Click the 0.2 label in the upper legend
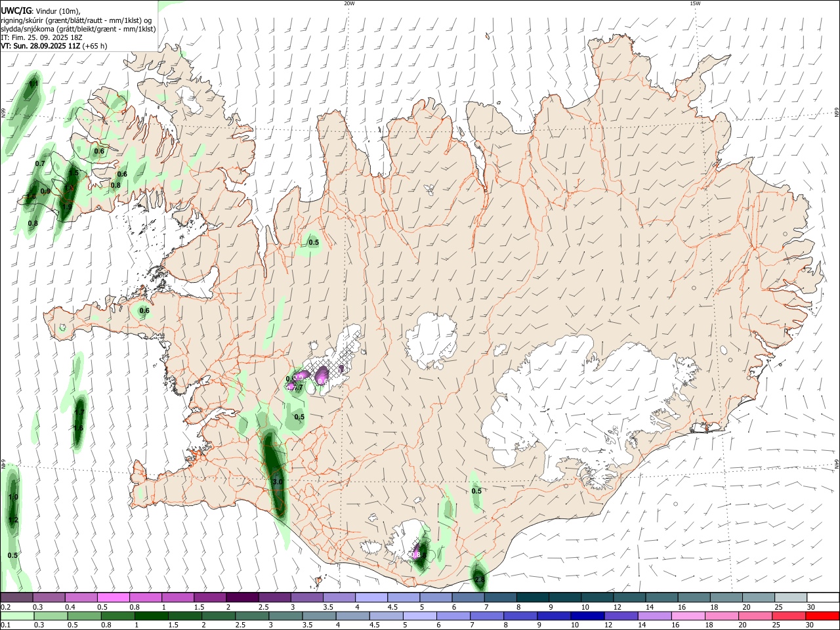 [x=5, y=607]
